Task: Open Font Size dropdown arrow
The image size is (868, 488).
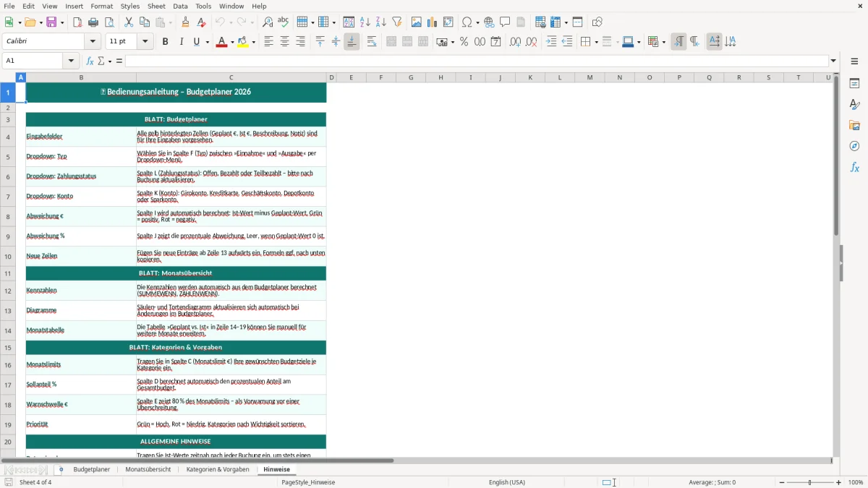Action: 145,42
